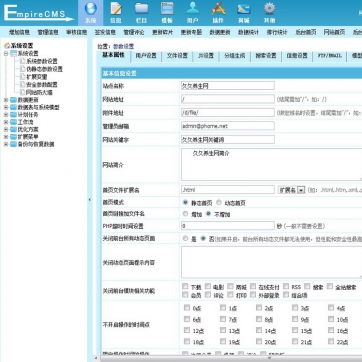Image resolution: width=362 pixels, height=362 pixels.
Task: Expand the 数据表与系统模型 tree node
Action: pos(6,107)
